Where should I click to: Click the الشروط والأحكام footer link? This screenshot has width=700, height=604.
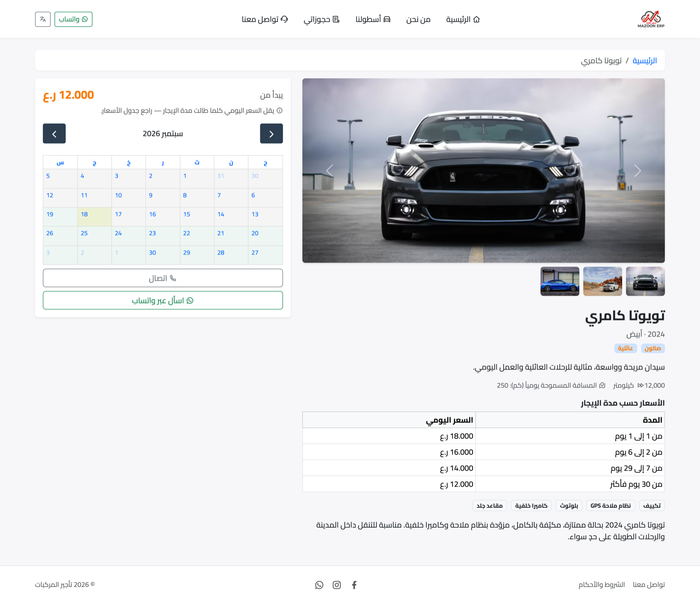coord(602,585)
